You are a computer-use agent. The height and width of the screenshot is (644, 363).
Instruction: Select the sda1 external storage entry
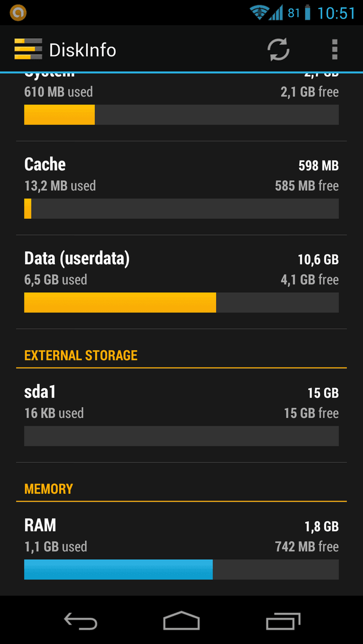181,416
